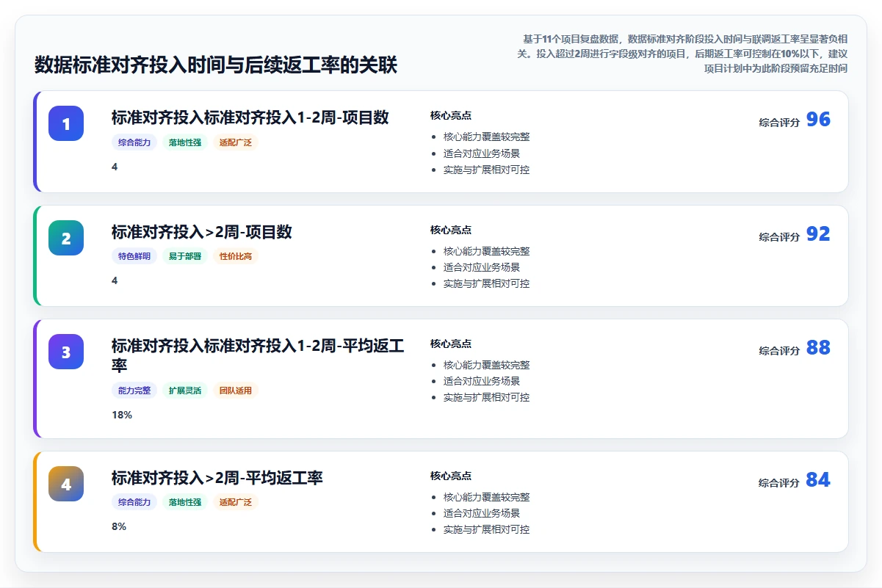The image size is (882, 588).
Task: Open the title 标准对齐投入标准对齐投入1-2周-平均返工率
Action: coord(258,355)
